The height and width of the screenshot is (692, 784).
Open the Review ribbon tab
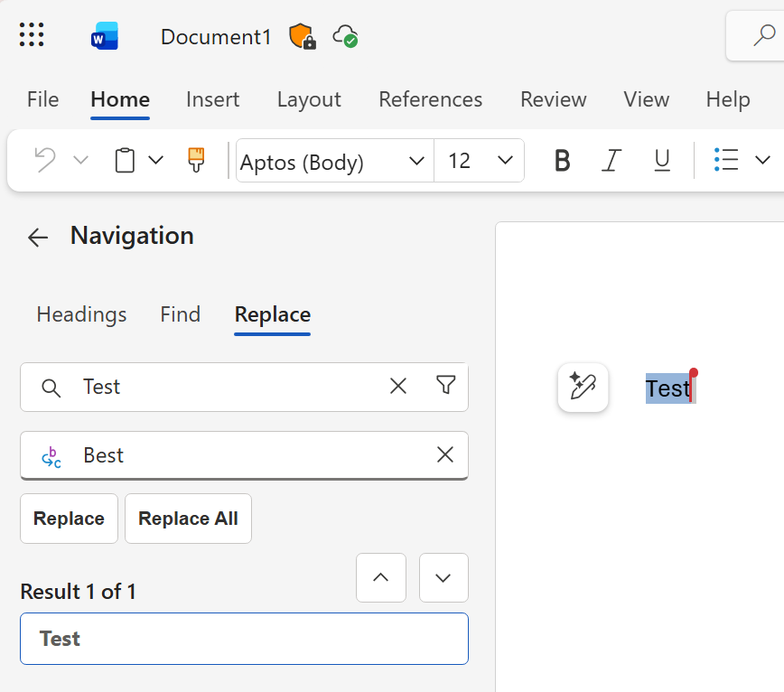554,99
